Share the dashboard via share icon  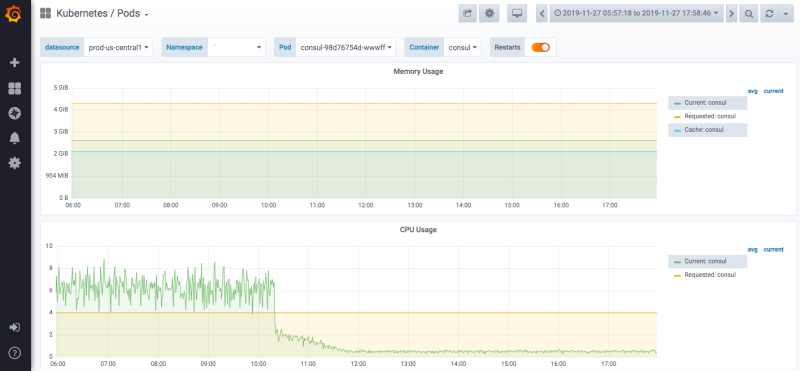click(467, 14)
